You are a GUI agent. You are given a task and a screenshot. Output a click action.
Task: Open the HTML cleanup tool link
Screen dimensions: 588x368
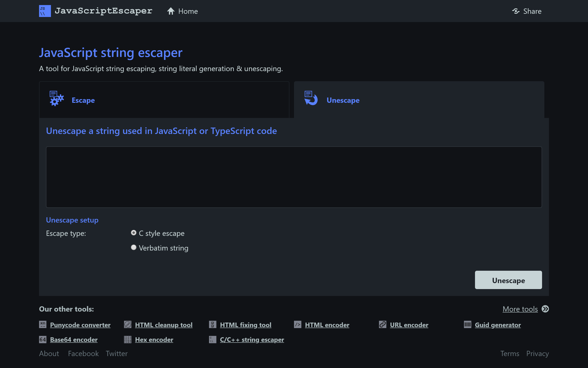click(x=164, y=325)
